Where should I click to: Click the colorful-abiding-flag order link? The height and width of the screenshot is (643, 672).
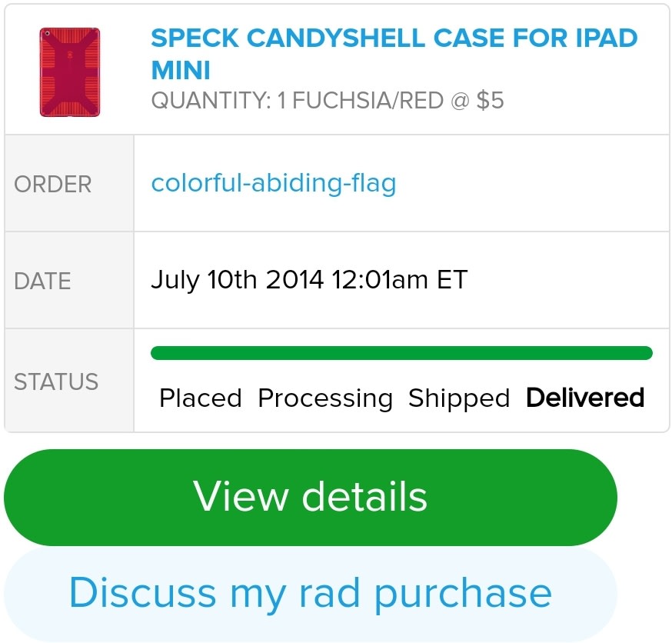[x=273, y=184]
